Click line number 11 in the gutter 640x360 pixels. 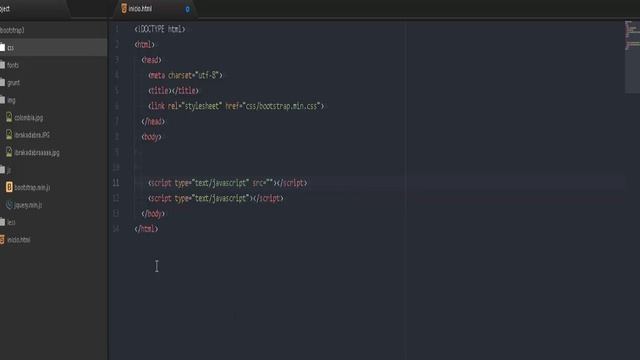[x=116, y=183]
